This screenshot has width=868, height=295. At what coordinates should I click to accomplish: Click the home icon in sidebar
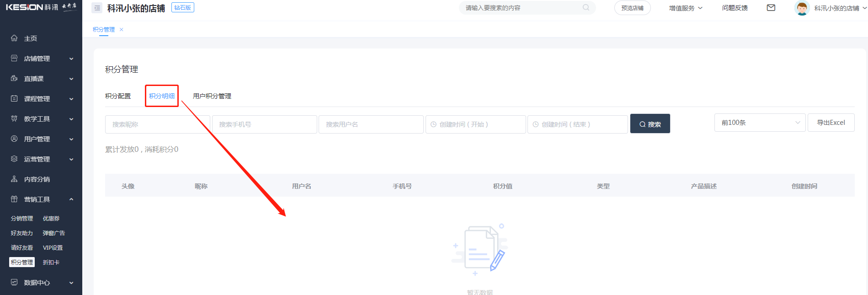(x=14, y=38)
